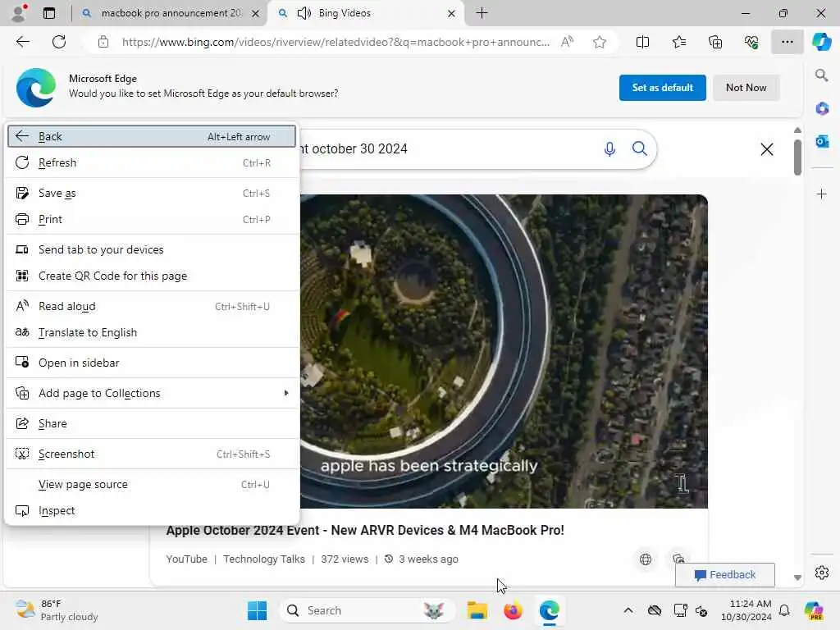Select Open in sidebar menu entry
The width and height of the screenshot is (840, 630).
tap(152, 363)
